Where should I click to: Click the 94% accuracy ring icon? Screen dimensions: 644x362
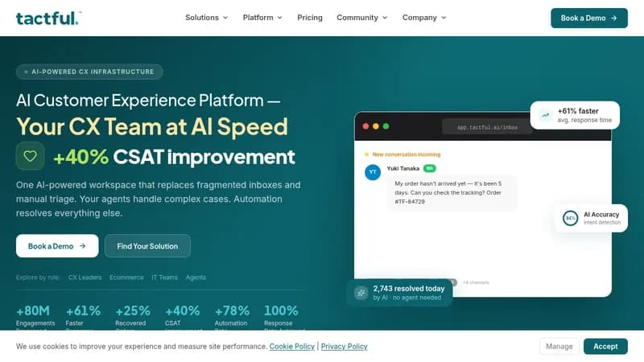(x=571, y=218)
